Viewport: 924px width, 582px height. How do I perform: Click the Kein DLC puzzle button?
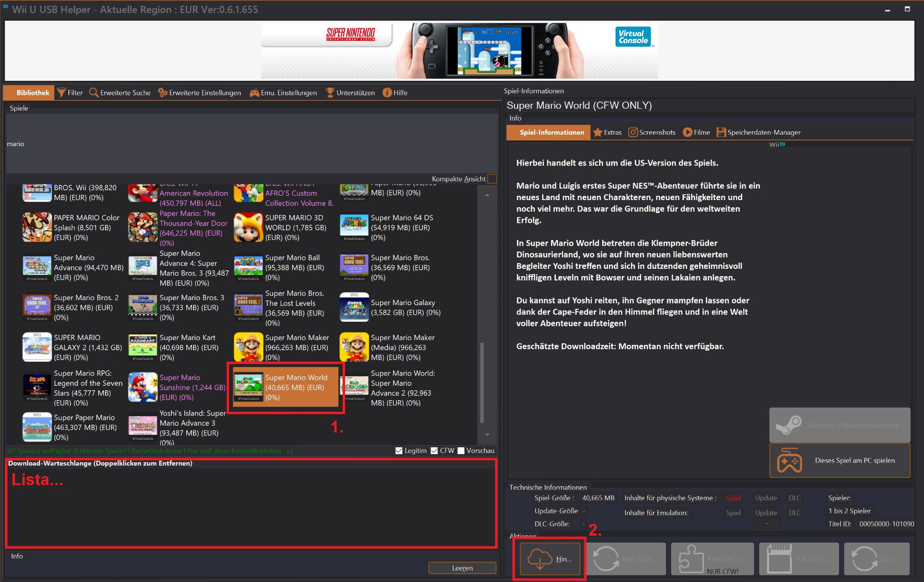coord(713,559)
